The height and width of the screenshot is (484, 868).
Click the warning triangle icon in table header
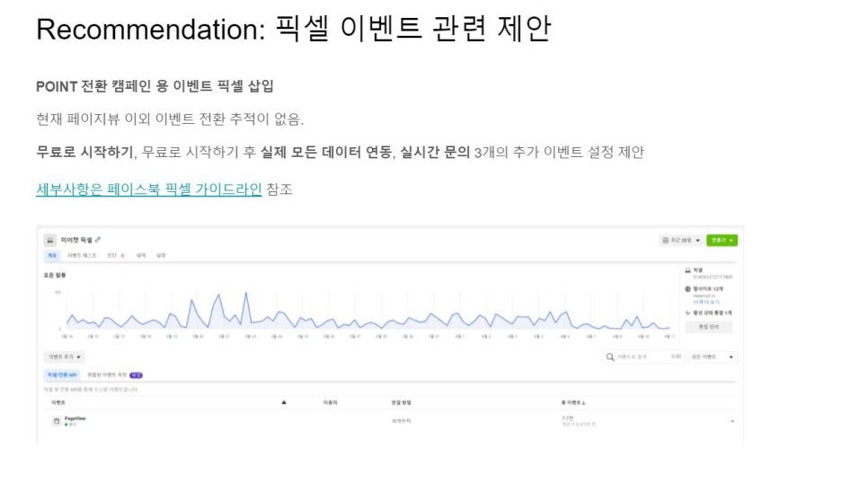click(284, 402)
